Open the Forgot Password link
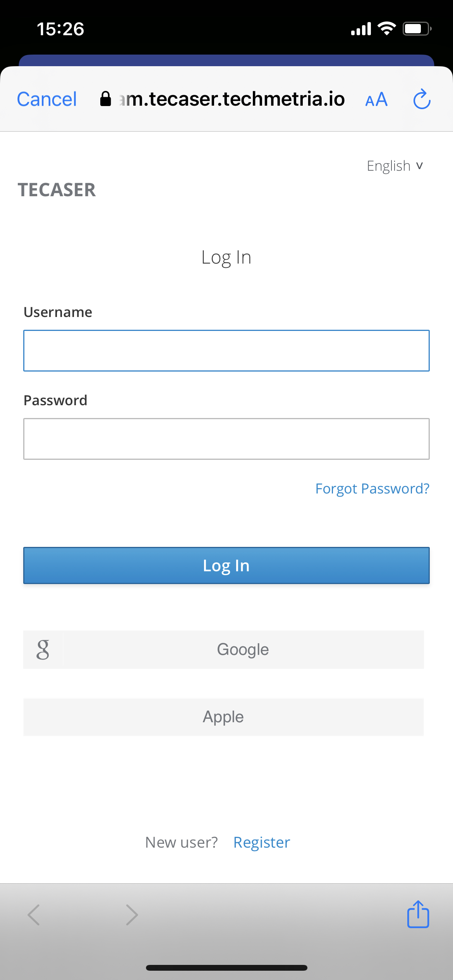453x980 pixels. coord(372,488)
